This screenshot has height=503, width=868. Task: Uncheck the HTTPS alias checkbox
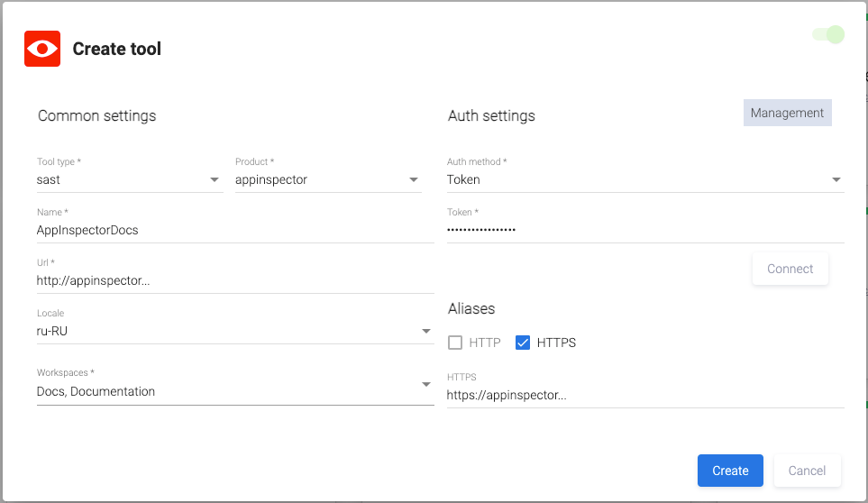point(523,343)
